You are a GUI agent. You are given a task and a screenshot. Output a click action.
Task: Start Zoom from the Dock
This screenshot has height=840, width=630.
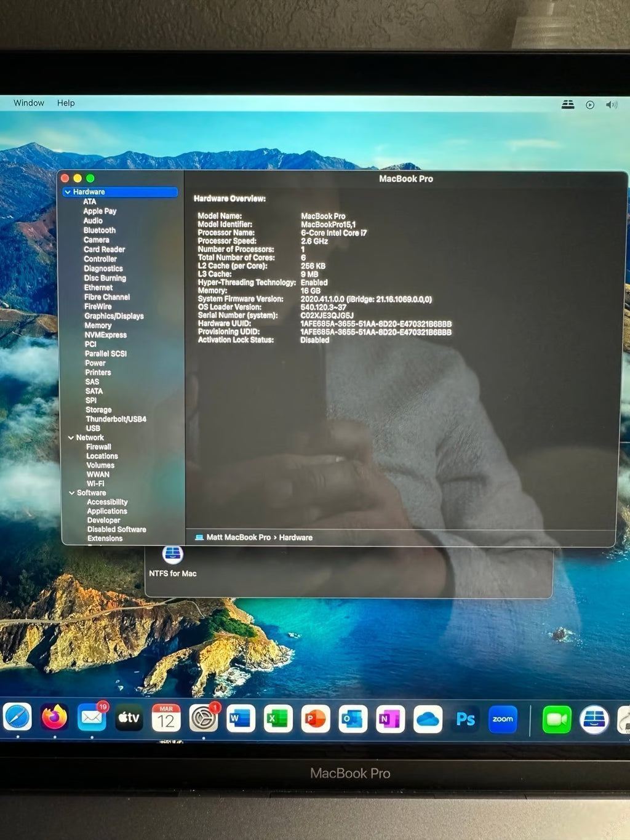pyautogui.click(x=503, y=719)
